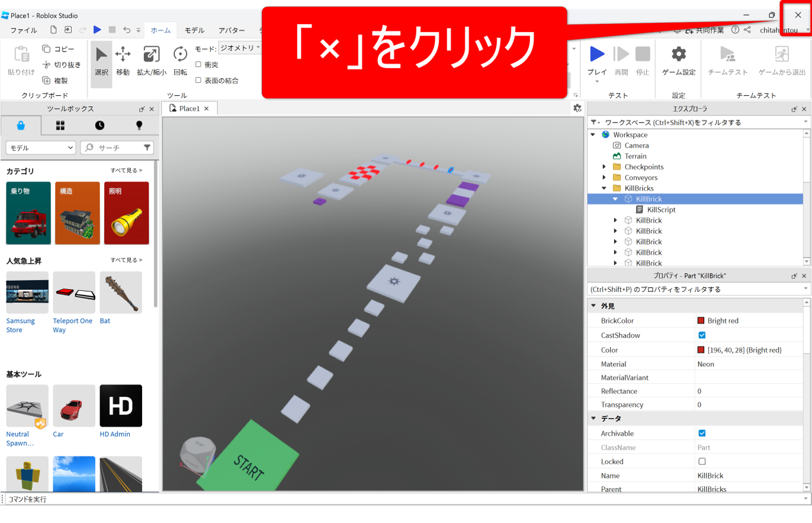
Task: Enable the Collisions (衝突) checkbox
Action: [x=198, y=65]
